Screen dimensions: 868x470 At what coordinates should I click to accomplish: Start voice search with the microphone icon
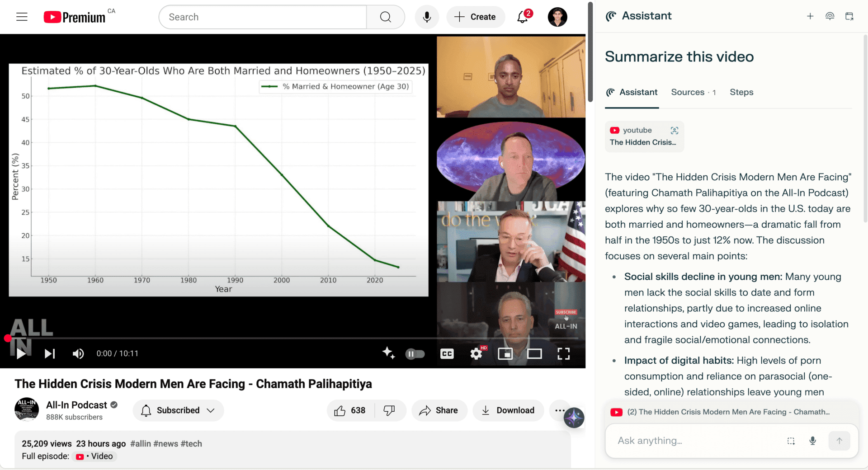click(426, 17)
